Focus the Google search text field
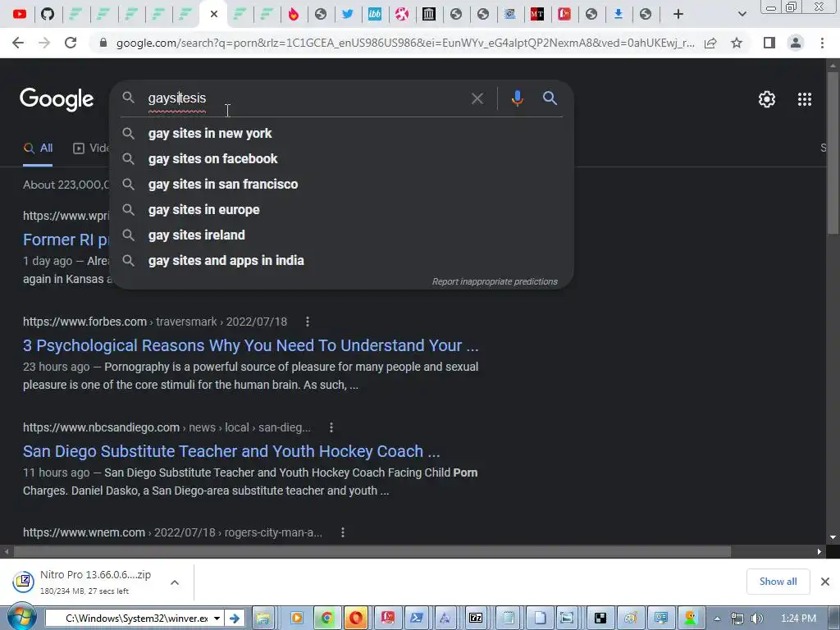840x630 pixels. click(305, 98)
